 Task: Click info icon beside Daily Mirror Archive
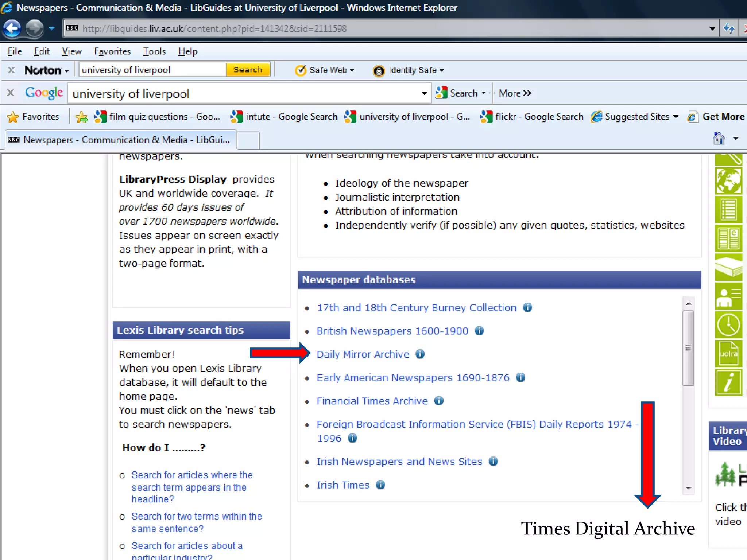tap(420, 354)
